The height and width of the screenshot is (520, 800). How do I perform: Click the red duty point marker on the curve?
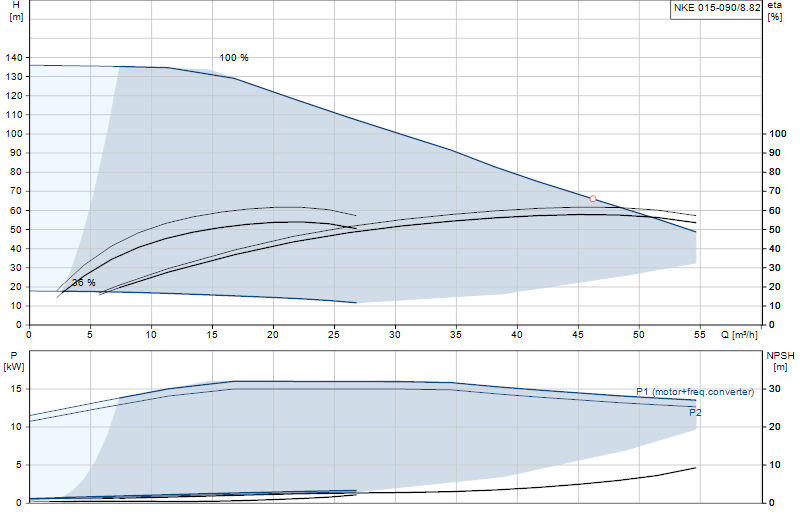[593, 199]
